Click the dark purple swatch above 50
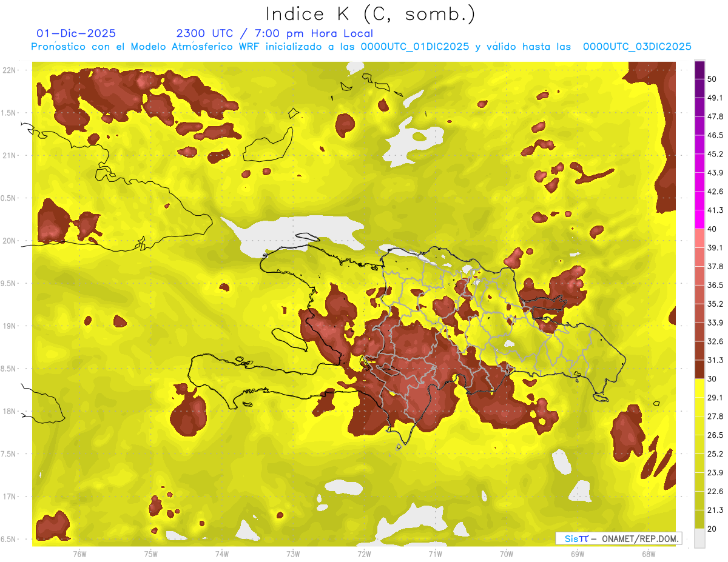 [x=699, y=70]
